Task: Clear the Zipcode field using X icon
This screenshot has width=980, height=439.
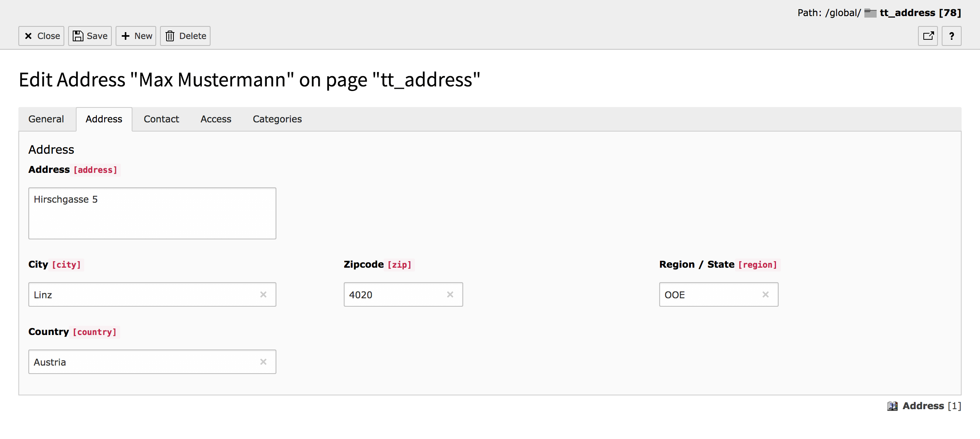Action: [x=450, y=294]
